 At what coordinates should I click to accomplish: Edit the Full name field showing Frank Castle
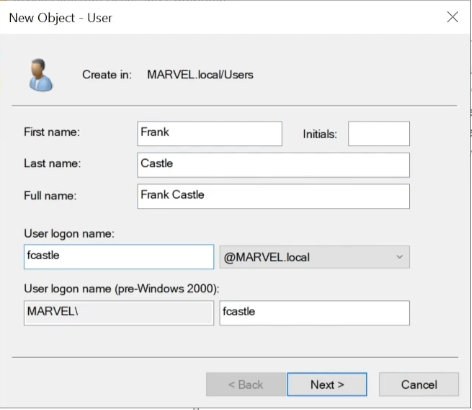[273, 196]
